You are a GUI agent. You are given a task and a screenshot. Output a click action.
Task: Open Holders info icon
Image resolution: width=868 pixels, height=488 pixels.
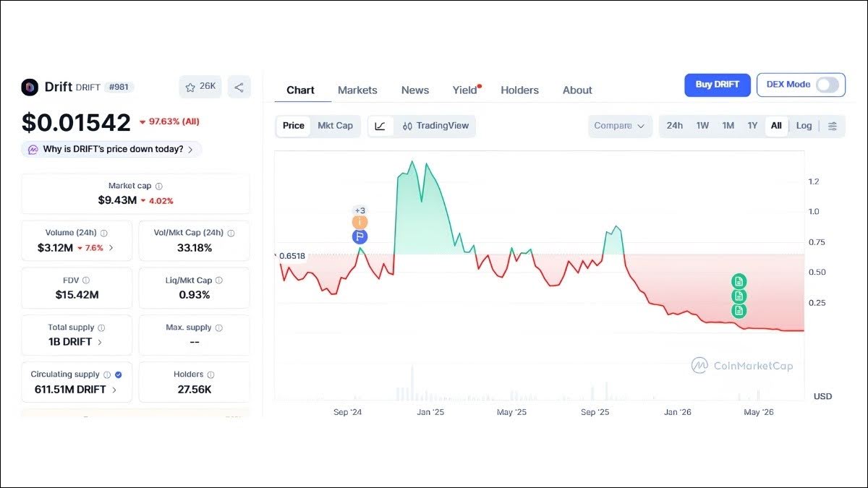[211, 374]
